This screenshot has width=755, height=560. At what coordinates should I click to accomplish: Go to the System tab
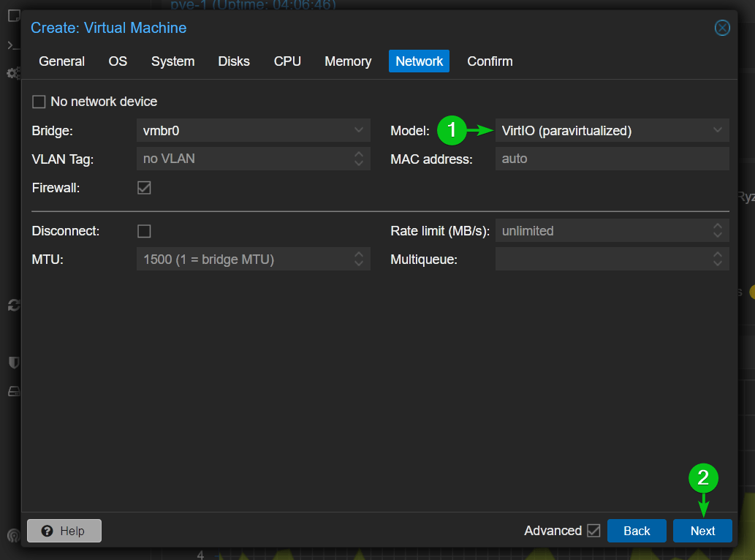pyautogui.click(x=173, y=61)
